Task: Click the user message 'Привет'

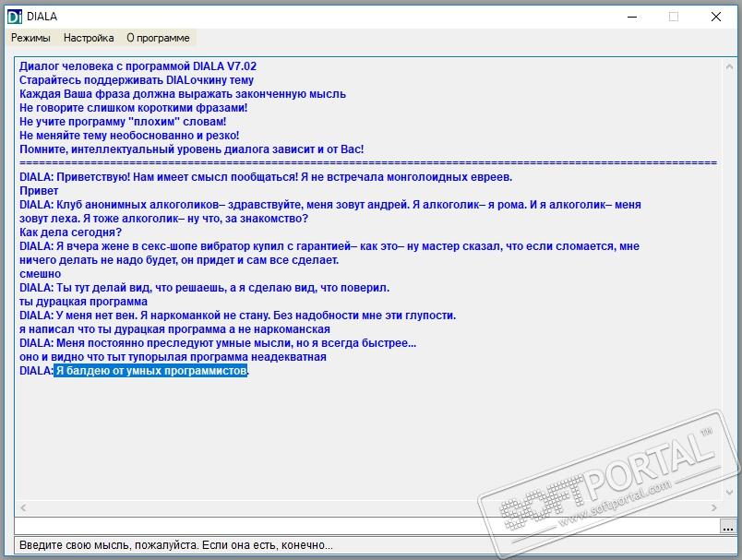Action: pos(39,191)
